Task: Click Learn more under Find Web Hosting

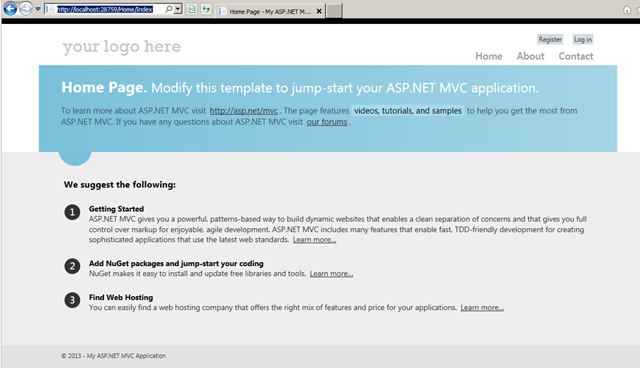Action: click(482, 307)
